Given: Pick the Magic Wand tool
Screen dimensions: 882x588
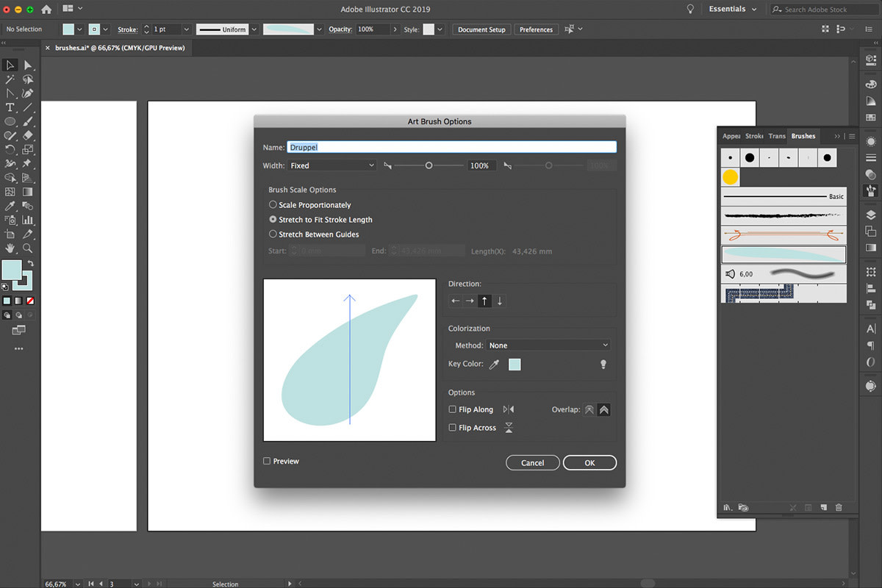Looking at the screenshot, I should 10,79.
